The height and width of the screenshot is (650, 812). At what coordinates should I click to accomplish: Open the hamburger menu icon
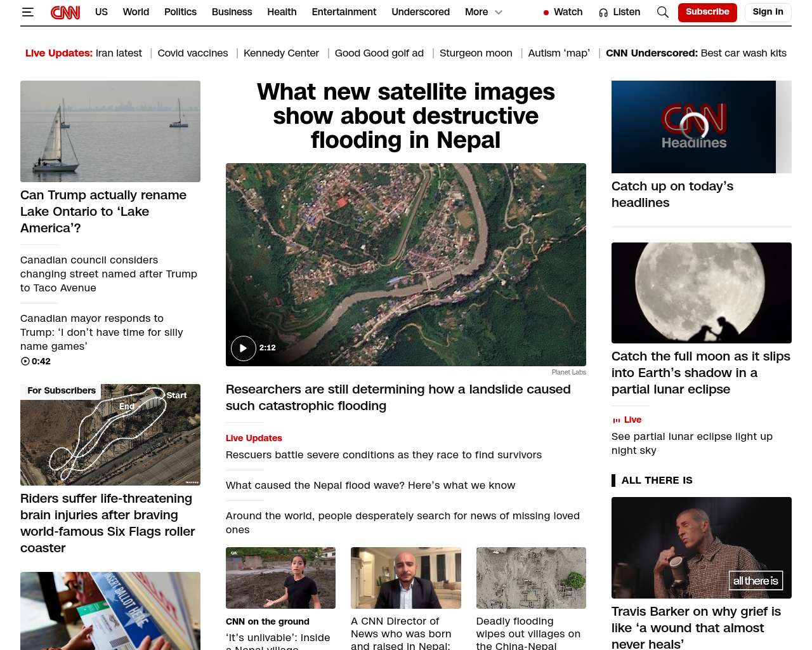27,12
